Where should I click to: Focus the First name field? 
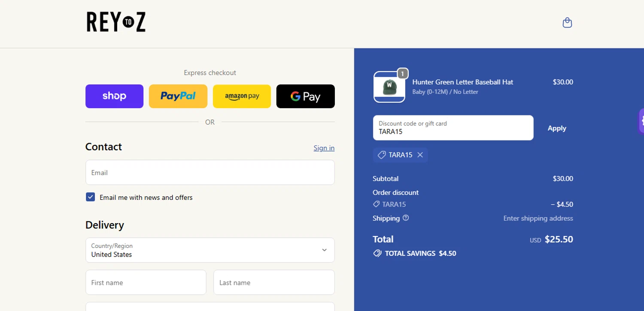(x=146, y=282)
